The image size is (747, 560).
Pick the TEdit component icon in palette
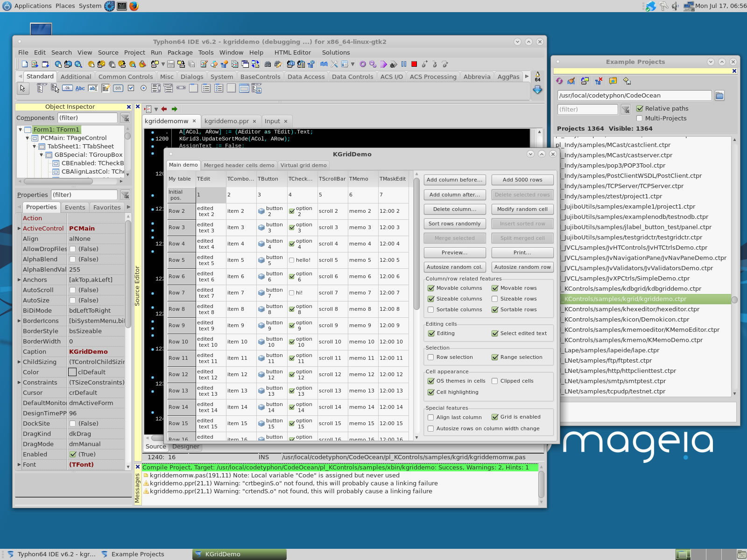coord(93,88)
